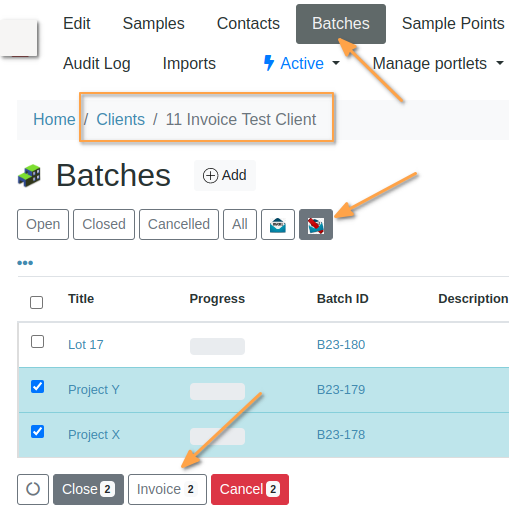The height and width of the screenshot is (506, 522).
Task: Click the Description column header
Action: click(x=473, y=299)
